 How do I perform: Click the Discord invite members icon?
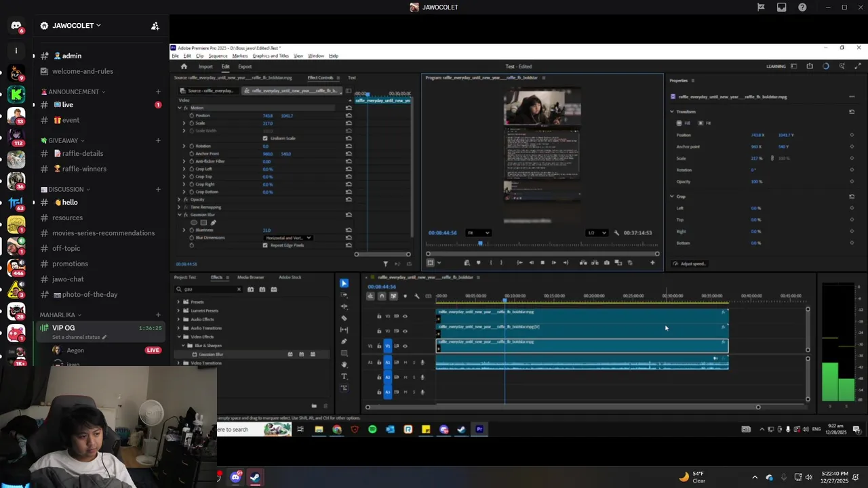pyautogui.click(x=155, y=26)
